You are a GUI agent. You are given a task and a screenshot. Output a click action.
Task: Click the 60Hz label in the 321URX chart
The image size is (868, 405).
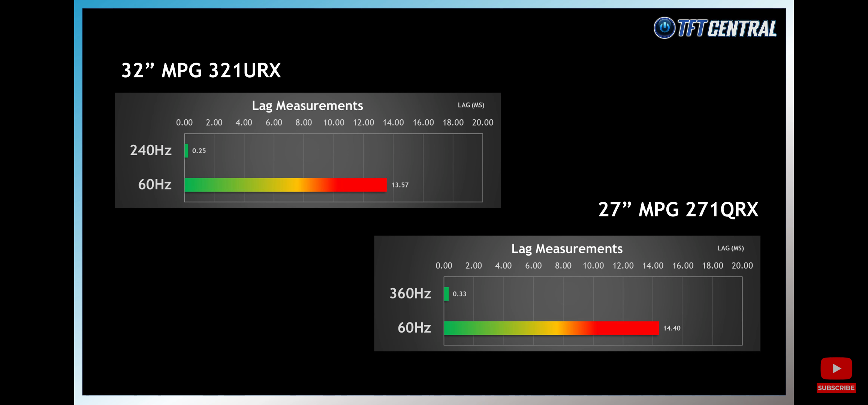[x=155, y=184]
